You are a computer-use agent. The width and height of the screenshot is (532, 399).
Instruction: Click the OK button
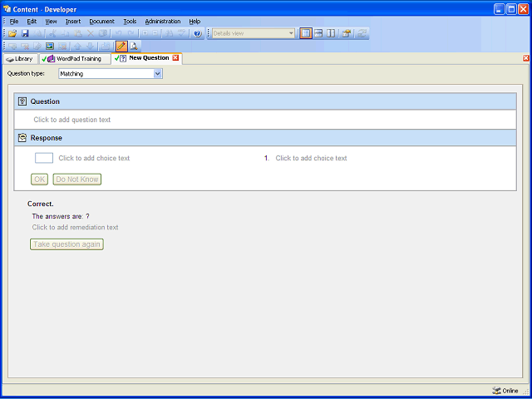click(39, 180)
